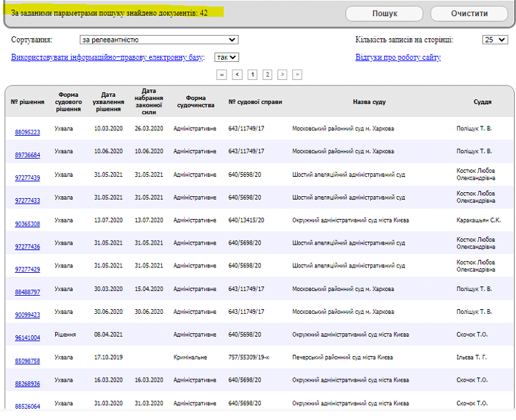
Task: Open the 'так' legal database dropdown
Action: pyautogui.click(x=226, y=58)
